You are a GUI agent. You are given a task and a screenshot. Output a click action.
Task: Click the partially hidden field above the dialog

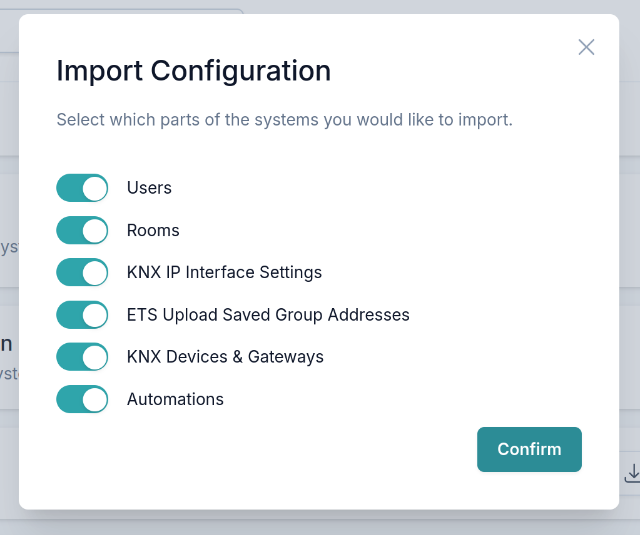130,9
